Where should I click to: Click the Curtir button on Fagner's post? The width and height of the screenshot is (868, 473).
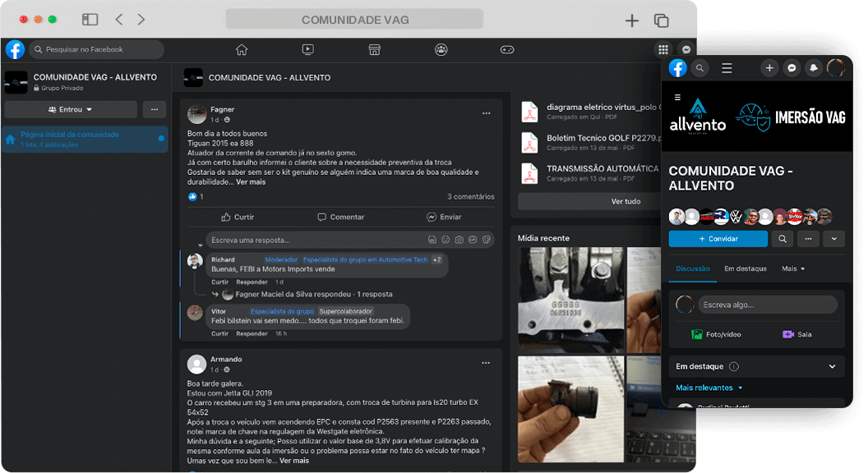[238, 217]
